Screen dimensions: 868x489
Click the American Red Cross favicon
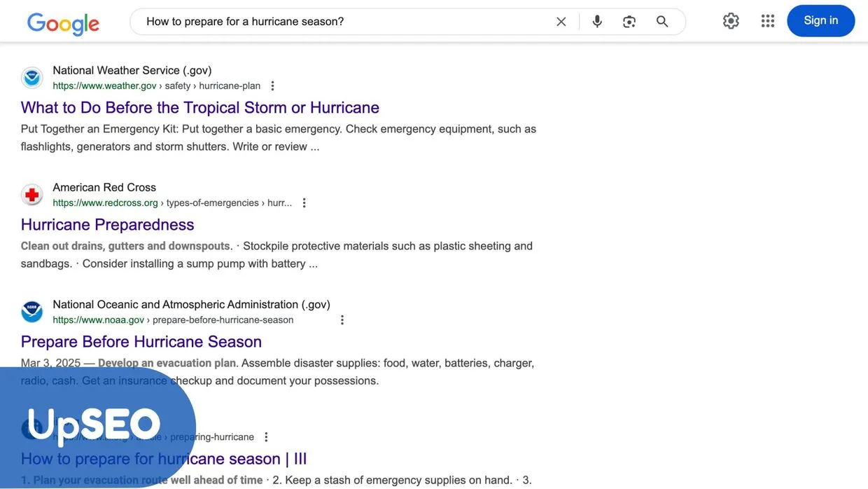(x=32, y=194)
